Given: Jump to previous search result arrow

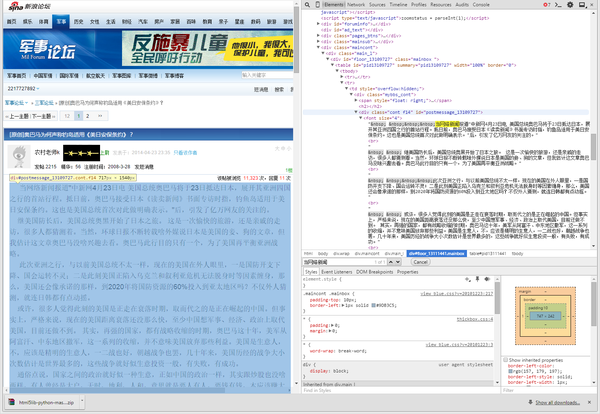Looking at the screenshot, I should tap(391, 262).
